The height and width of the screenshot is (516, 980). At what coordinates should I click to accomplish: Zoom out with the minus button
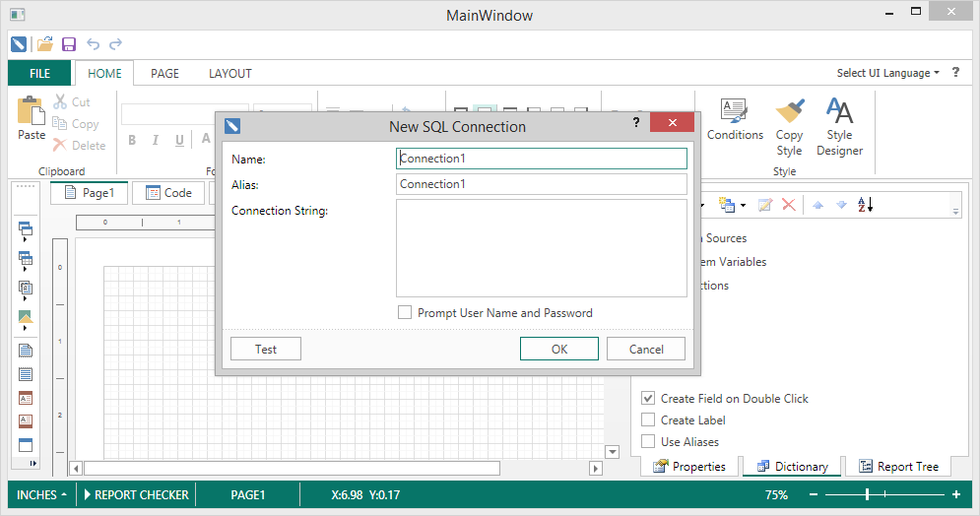[814, 494]
